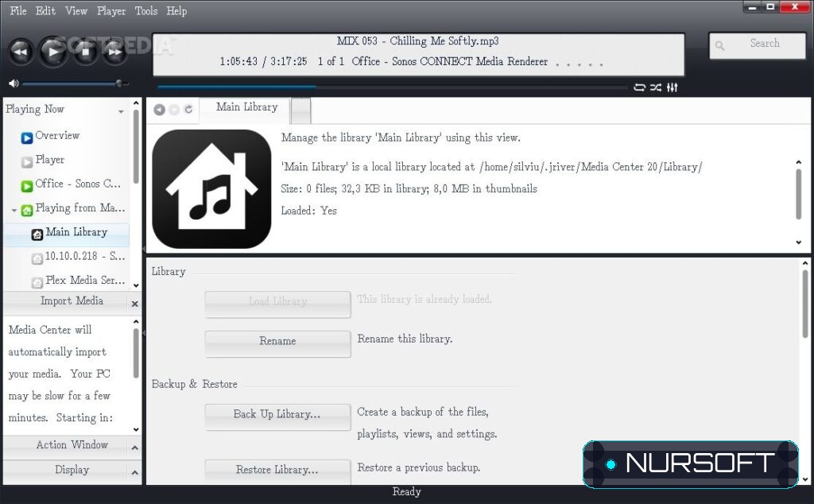This screenshot has height=504, width=814.
Task: Click the elapsed time 1:05:43 display
Action: pos(238,62)
